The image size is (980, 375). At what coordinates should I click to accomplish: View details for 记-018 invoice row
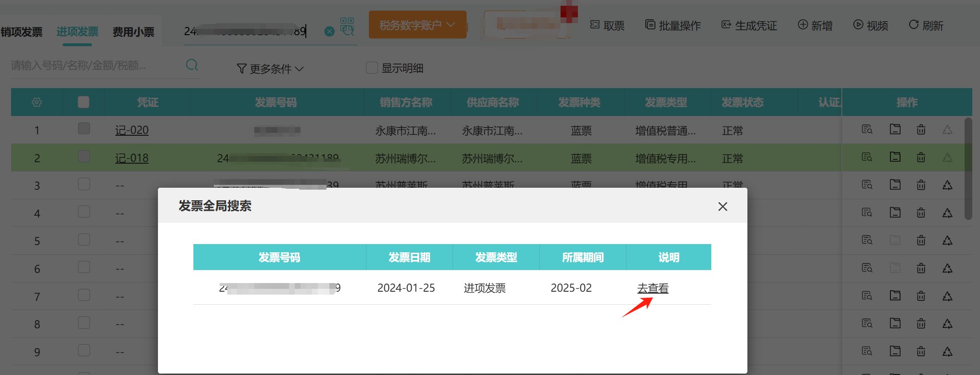click(x=867, y=157)
